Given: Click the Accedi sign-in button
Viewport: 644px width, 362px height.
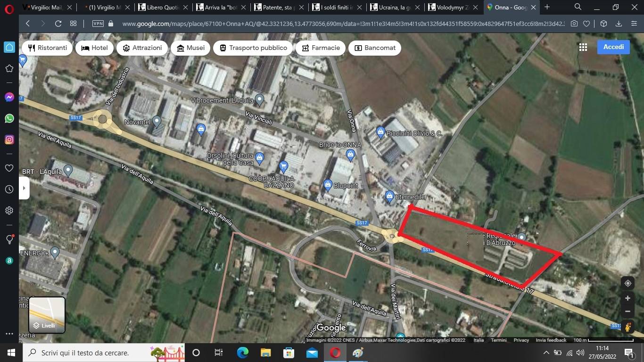Looking at the screenshot, I should pos(613,47).
